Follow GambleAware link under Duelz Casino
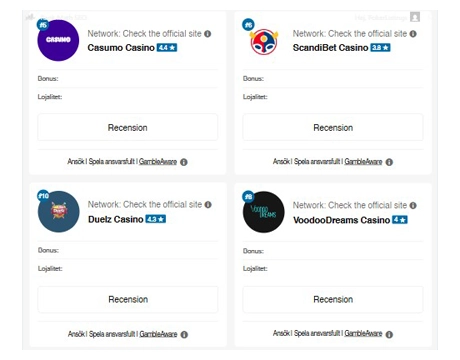The image size is (460, 360). (x=158, y=334)
